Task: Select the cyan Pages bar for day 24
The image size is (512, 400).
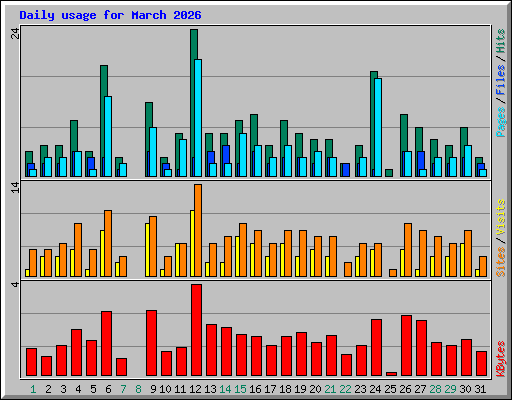Action: tap(378, 127)
